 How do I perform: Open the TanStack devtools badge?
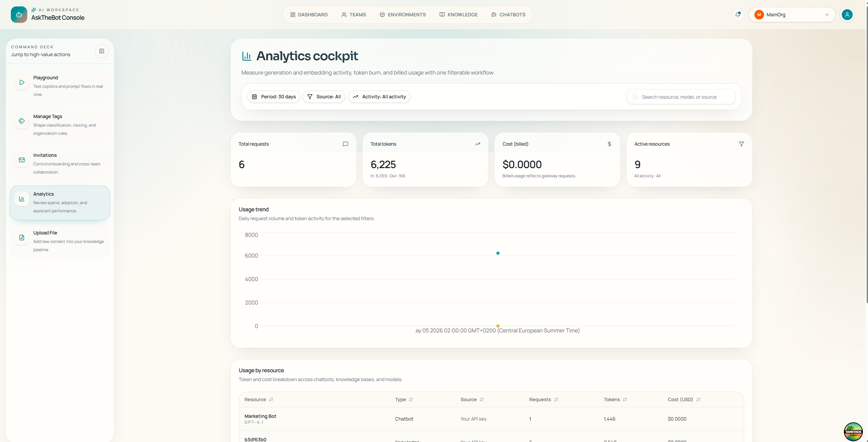pos(853,431)
